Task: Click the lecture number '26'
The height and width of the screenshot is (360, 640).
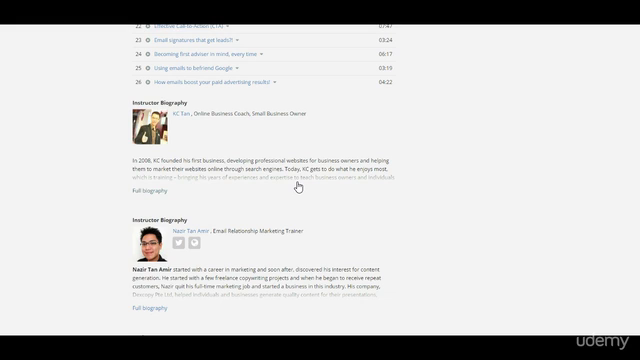Action: [138, 82]
